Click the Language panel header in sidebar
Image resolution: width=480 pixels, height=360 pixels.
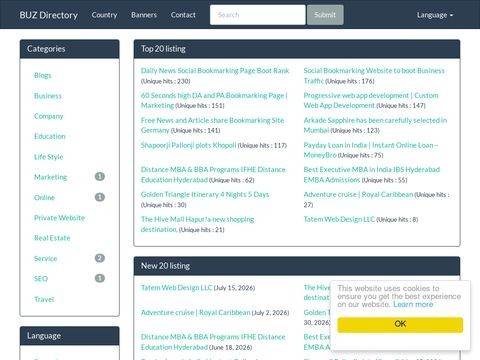[69, 336]
